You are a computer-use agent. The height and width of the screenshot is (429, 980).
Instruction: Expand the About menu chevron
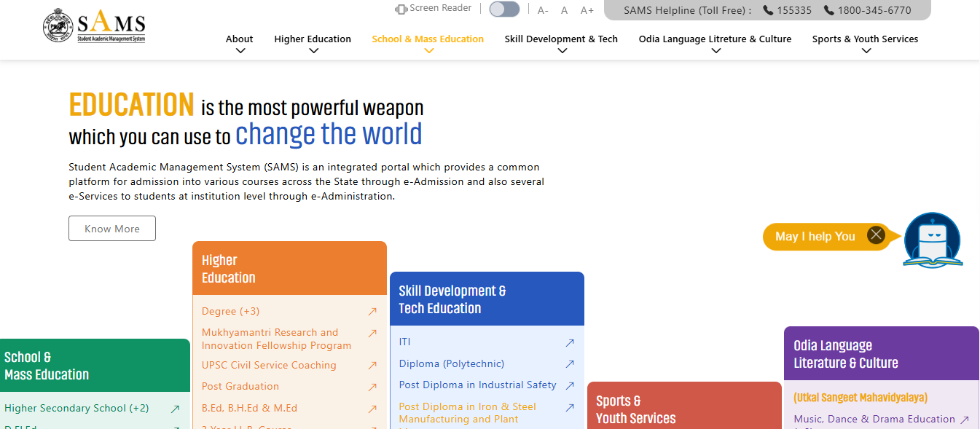(x=240, y=51)
